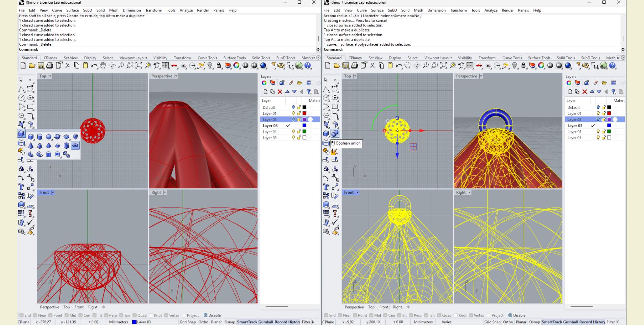Open Front viewport dropdown arrow in left window
Image resolution: width=644 pixels, height=325 pixels.
tap(53, 192)
